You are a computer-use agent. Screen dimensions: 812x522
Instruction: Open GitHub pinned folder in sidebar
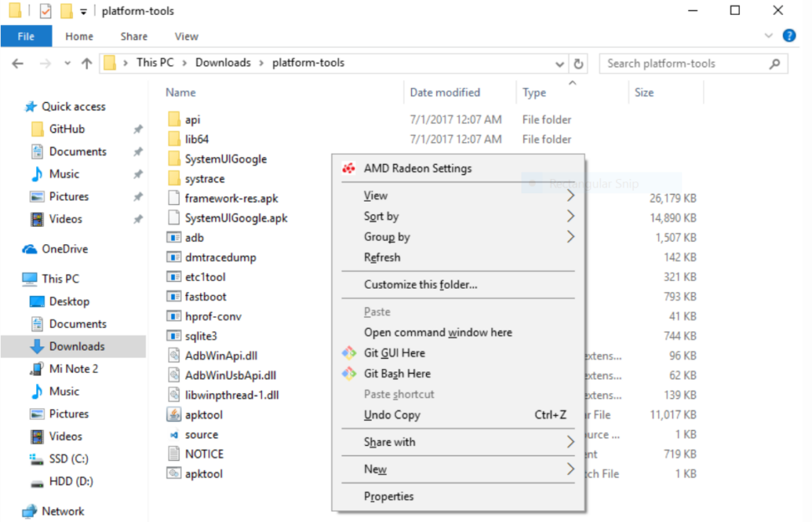(x=67, y=129)
